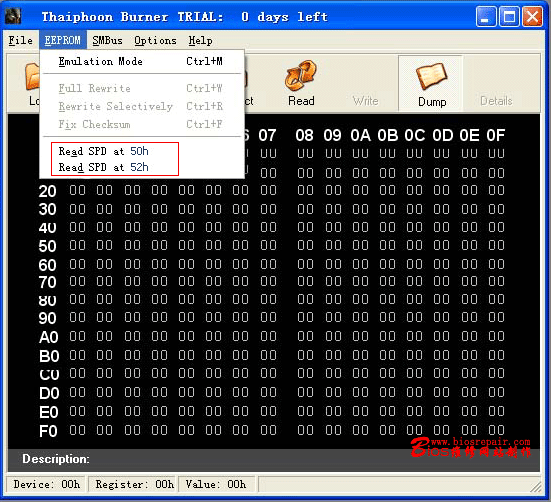Open the SMBus menu

tap(108, 40)
